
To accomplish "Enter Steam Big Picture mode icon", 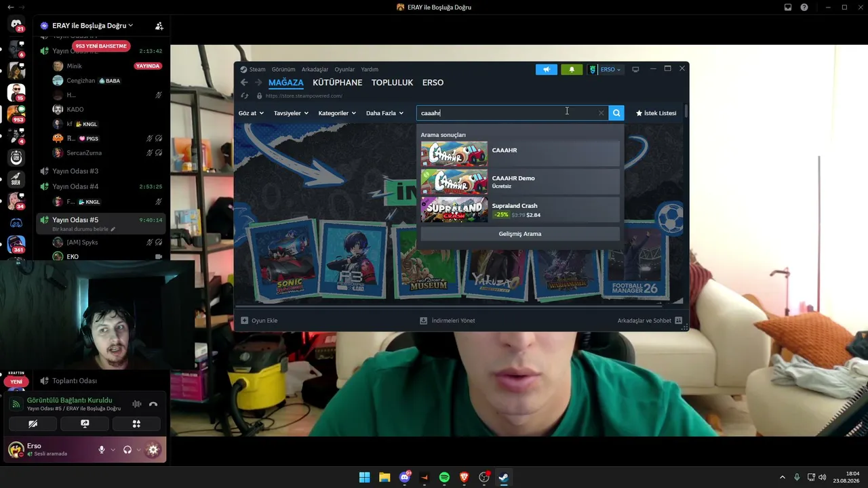I will click(635, 69).
